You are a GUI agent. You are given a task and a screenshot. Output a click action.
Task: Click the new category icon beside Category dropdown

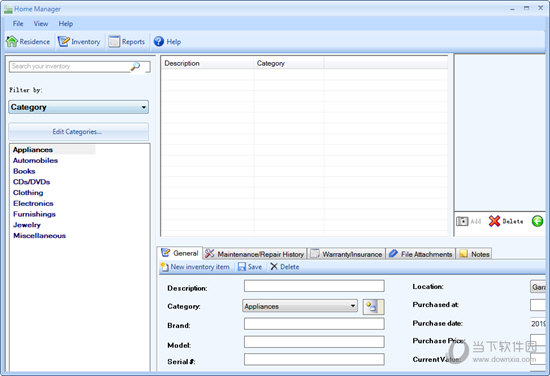[373, 307]
